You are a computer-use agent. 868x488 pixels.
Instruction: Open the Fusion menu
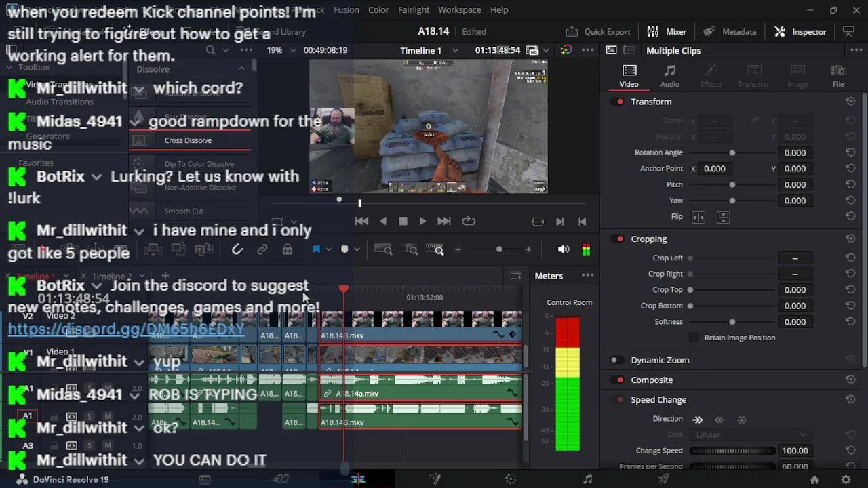(347, 10)
